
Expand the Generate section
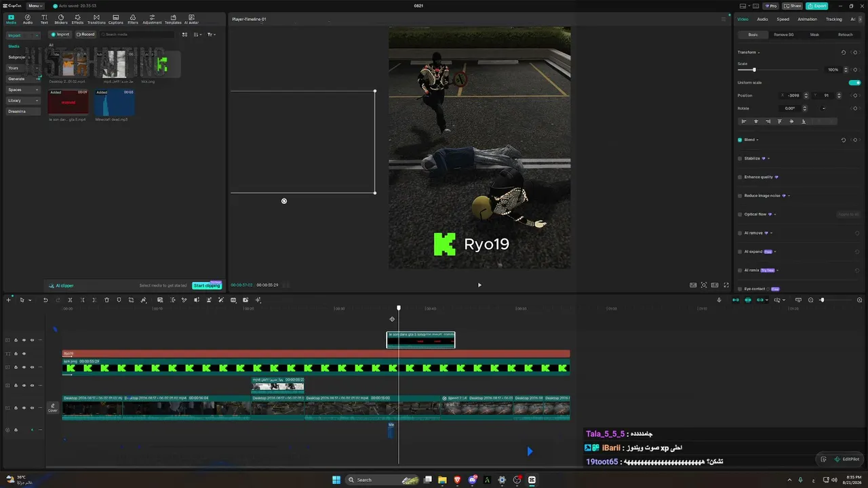pyautogui.click(x=24, y=79)
